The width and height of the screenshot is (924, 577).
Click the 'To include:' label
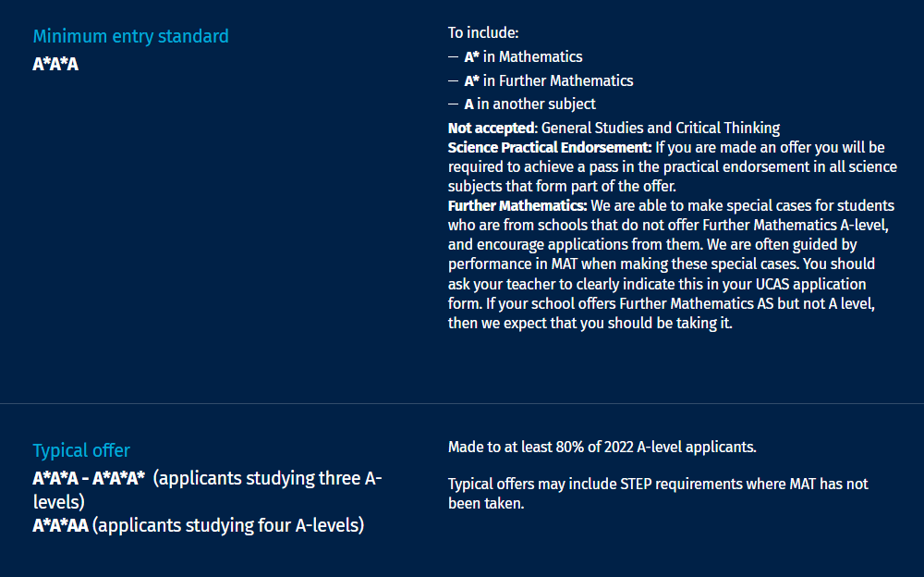click(x=483, y=32)
